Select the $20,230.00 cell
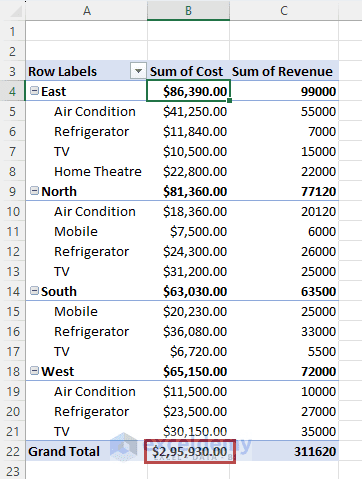The width and height of the screenshot is (362, 479). 188,311
